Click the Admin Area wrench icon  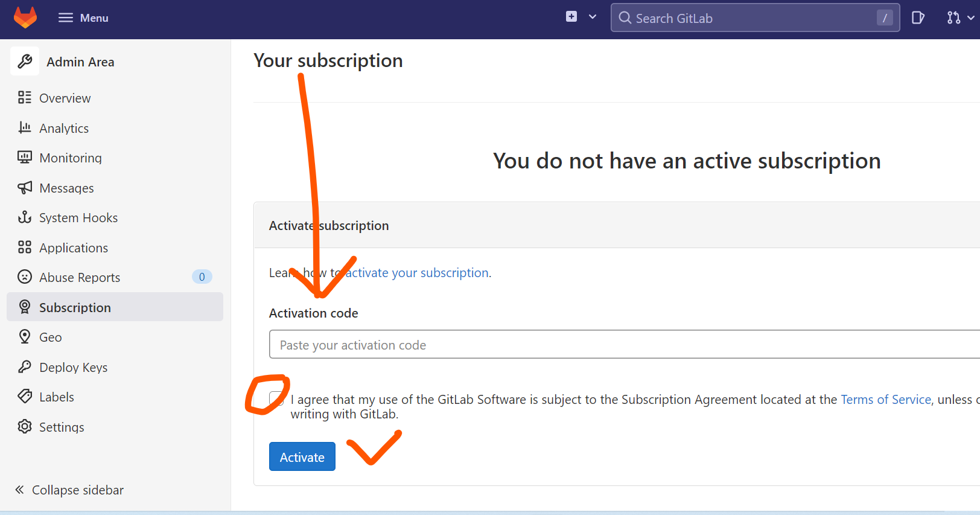click(x=25, y=61)
